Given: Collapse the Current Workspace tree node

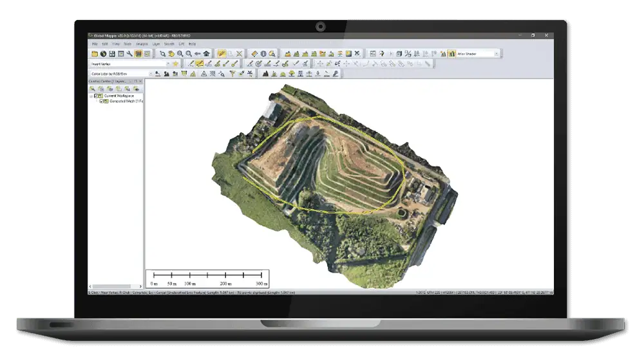Looking at the screenshot, I should 91,96.
